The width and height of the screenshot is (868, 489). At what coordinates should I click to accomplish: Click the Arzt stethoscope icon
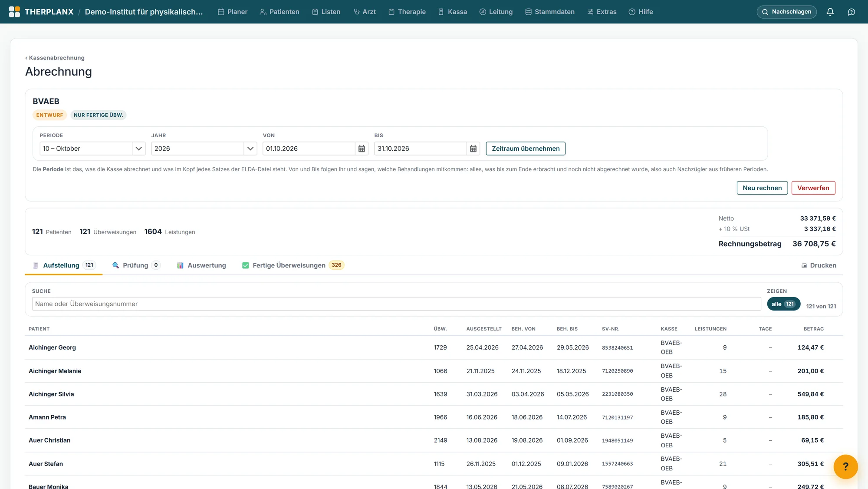(357, 12)
